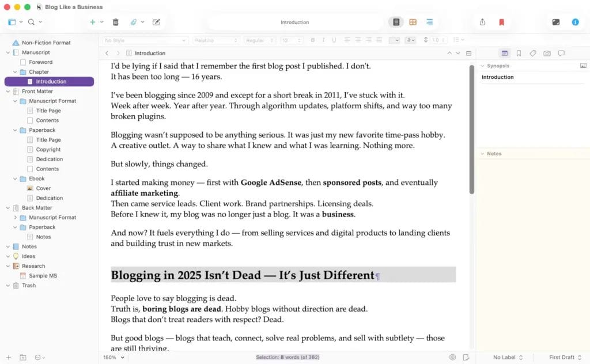
Task: Click the red bookmark toolbar icon
Action: click(501, 22)
